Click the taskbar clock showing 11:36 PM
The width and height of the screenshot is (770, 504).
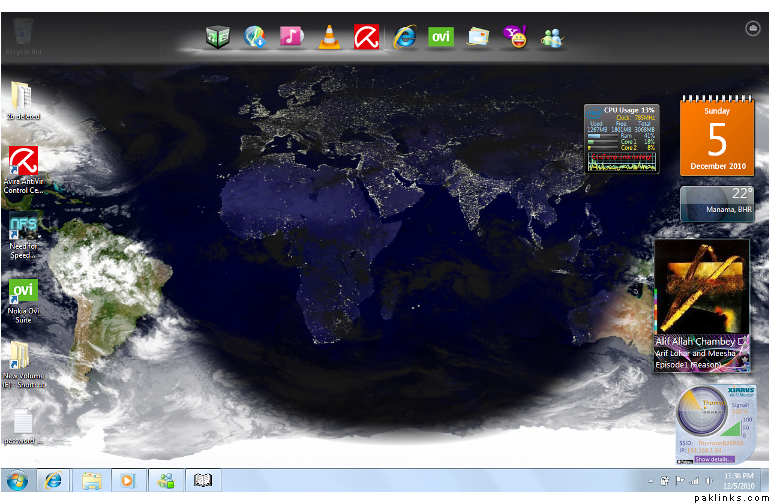739,480
